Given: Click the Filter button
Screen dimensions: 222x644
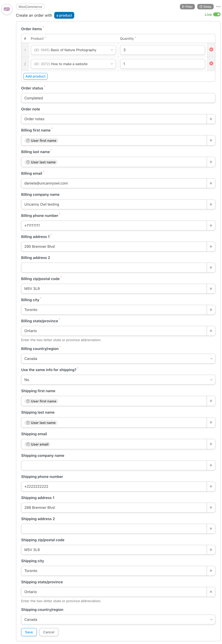Looking at the screenshot, I should (187, 7).
